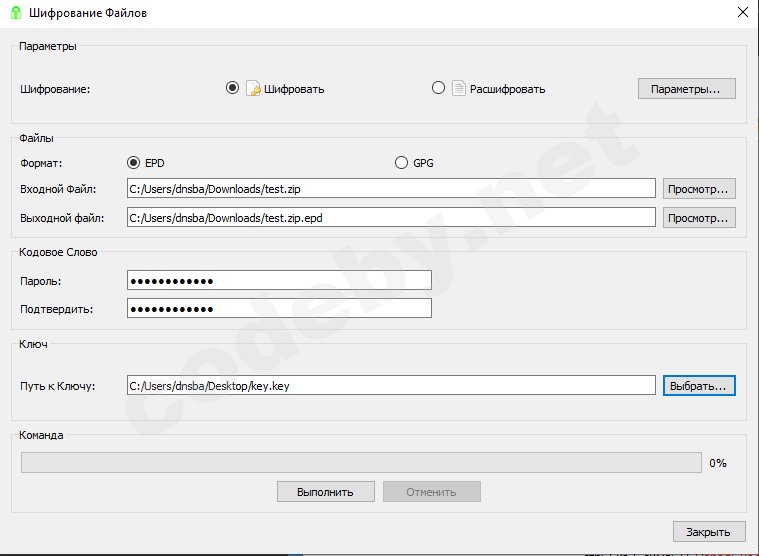
Task: Run encryption with the Выполнить button
Action: coord(326,492)
